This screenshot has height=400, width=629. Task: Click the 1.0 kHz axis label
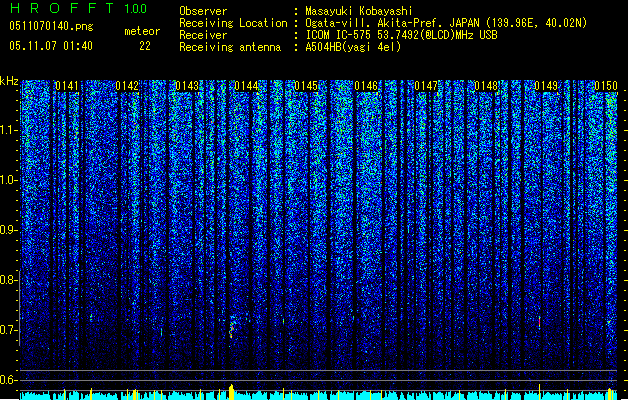(x=9, y=180)
